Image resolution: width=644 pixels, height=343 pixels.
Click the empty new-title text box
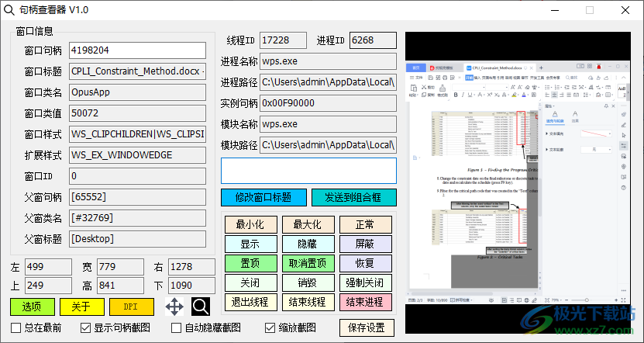(309, 171)
